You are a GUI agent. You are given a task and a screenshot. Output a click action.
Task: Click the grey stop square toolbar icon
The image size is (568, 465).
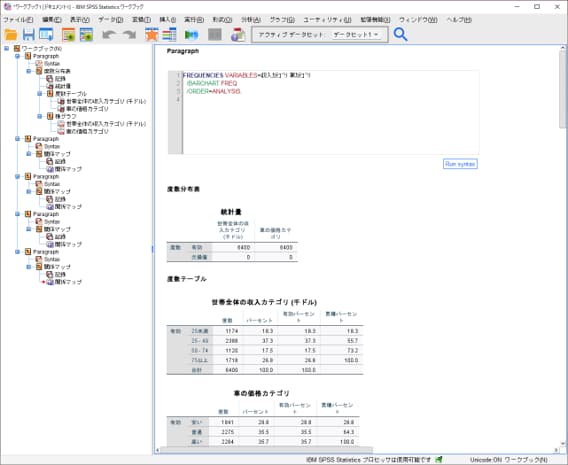(214, 35)
